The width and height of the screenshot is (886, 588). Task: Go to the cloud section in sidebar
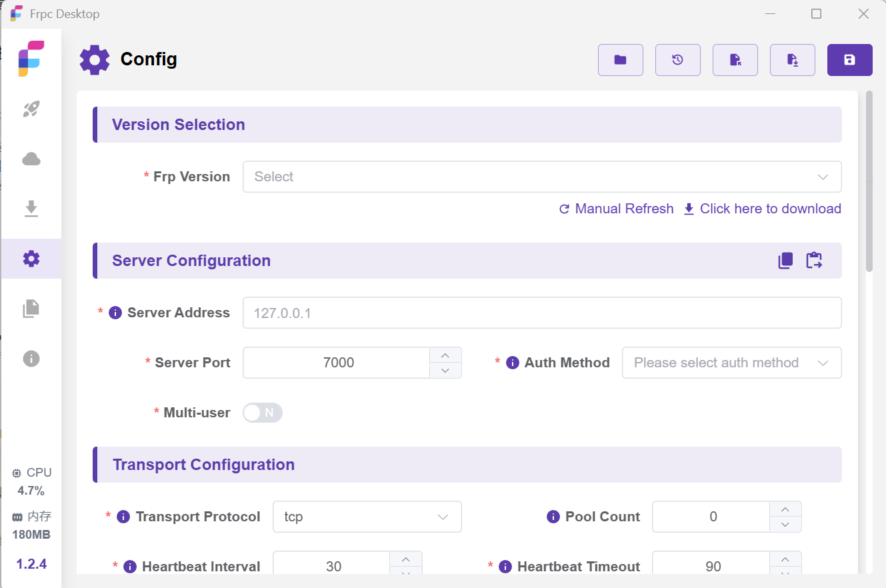click(31, 159)
